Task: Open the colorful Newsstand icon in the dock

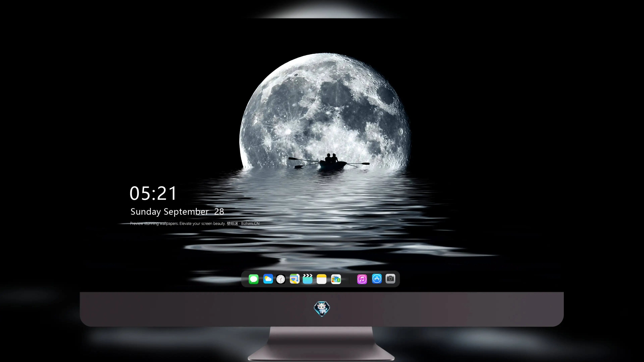Action: (336, 279)
